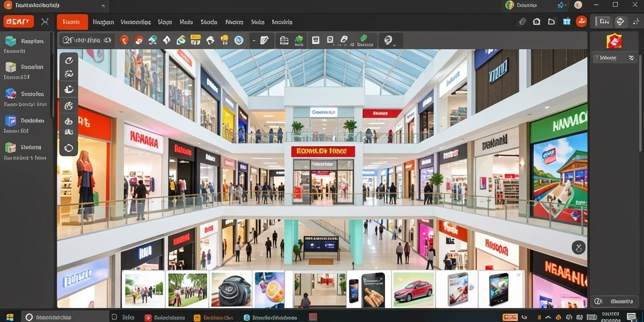
Task: Open the red car thumbnail in bottom strip
Action: (414, 288)
